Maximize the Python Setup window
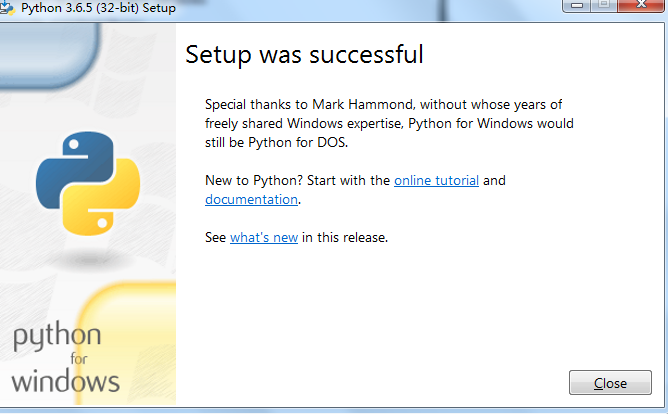 tap(604, 5)
